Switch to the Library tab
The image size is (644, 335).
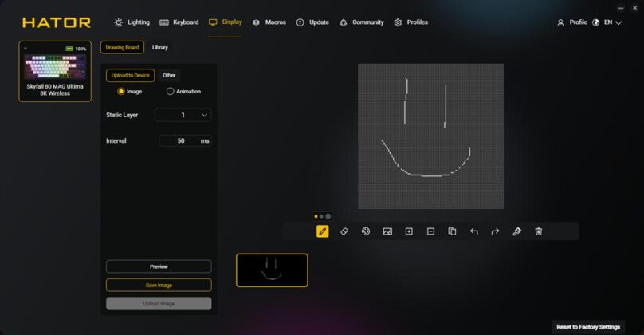[159, 47]
